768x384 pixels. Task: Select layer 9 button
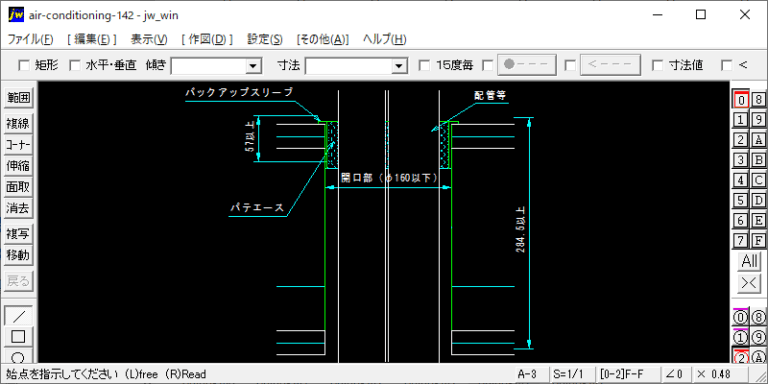(x=758, y=120)
